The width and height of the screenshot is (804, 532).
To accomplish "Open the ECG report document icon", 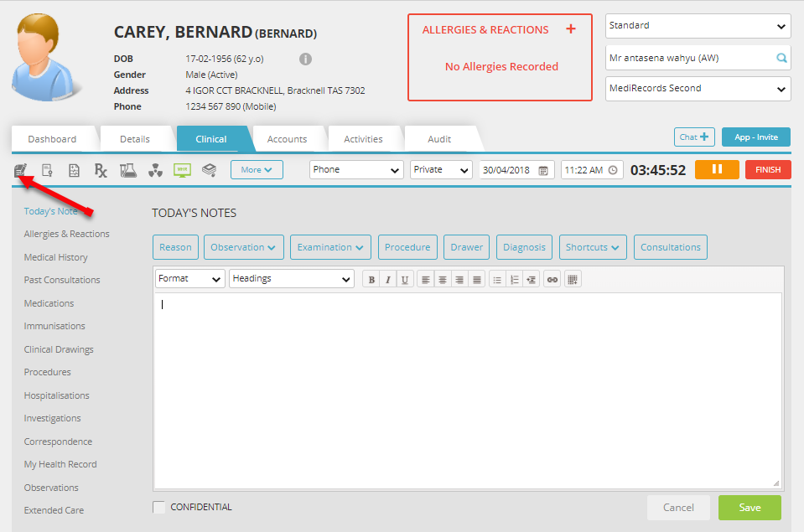I will coord(74,170).
